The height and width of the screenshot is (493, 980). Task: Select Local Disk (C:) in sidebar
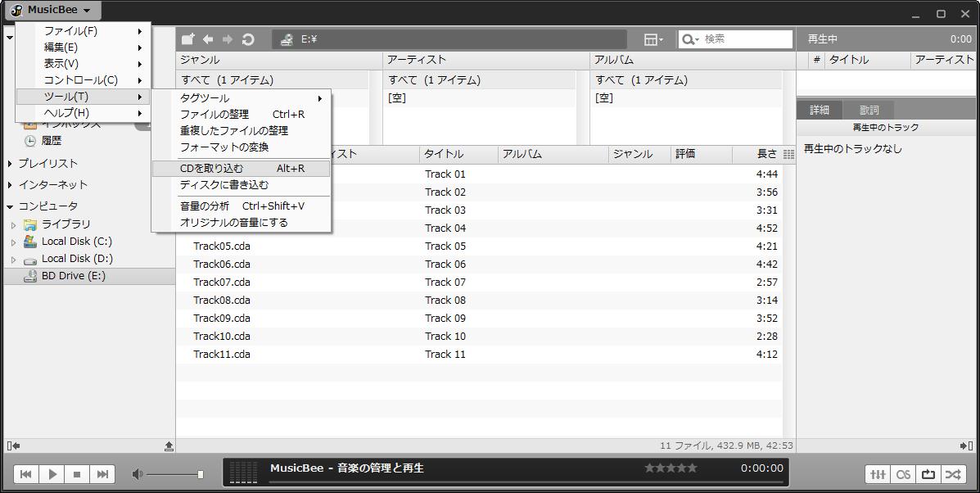pyautogui.click(x=77, y=242)
